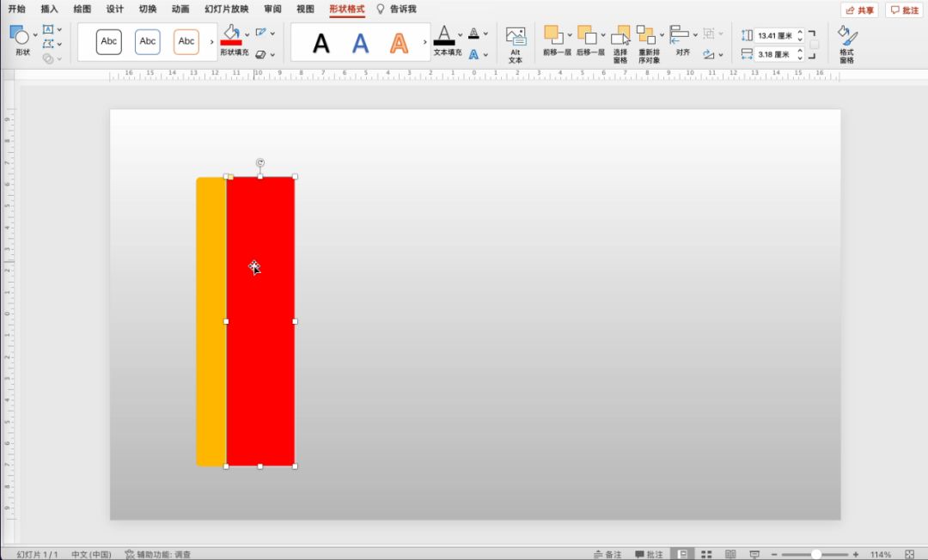Open the 形状填充 color dropdown arrow
This screenshot has width=928, height=560.
tap(247, 34)
